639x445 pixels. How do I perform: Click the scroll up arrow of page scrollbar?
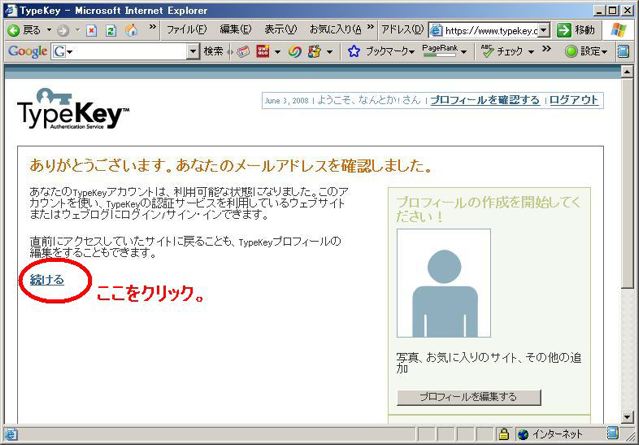[627, 72]
